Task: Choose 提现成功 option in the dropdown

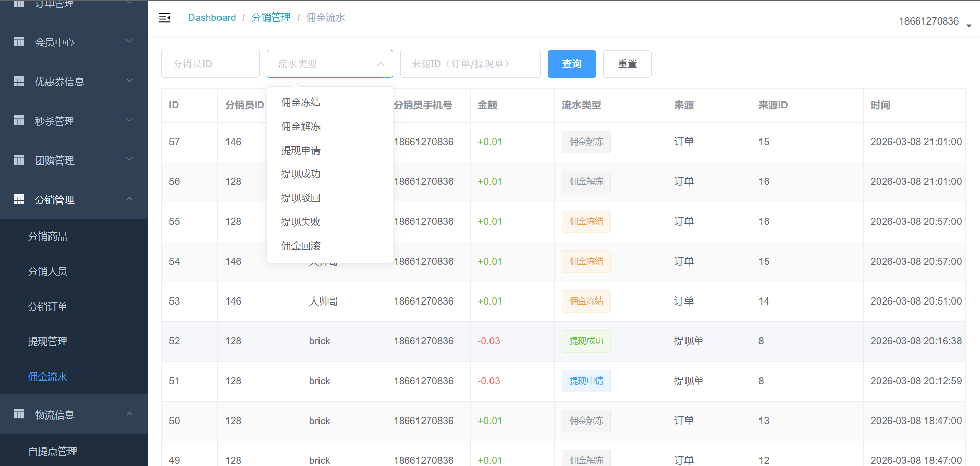Action: pos(301,174)
